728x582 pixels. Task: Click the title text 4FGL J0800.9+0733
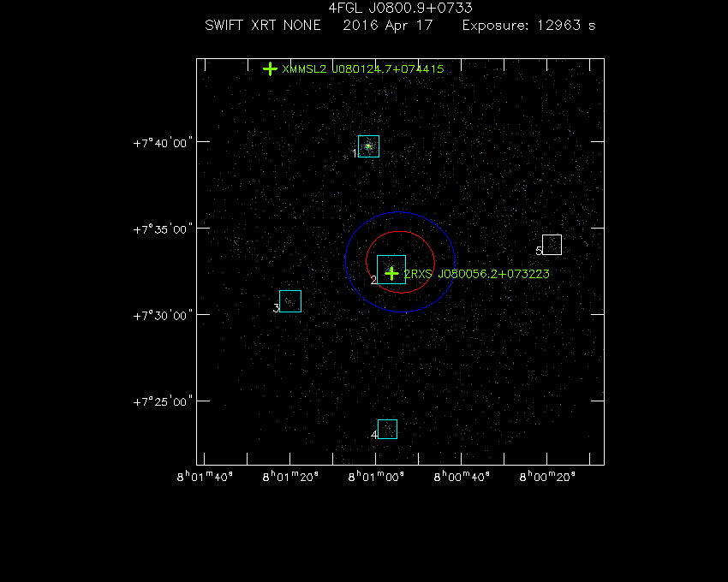point(400,8)
